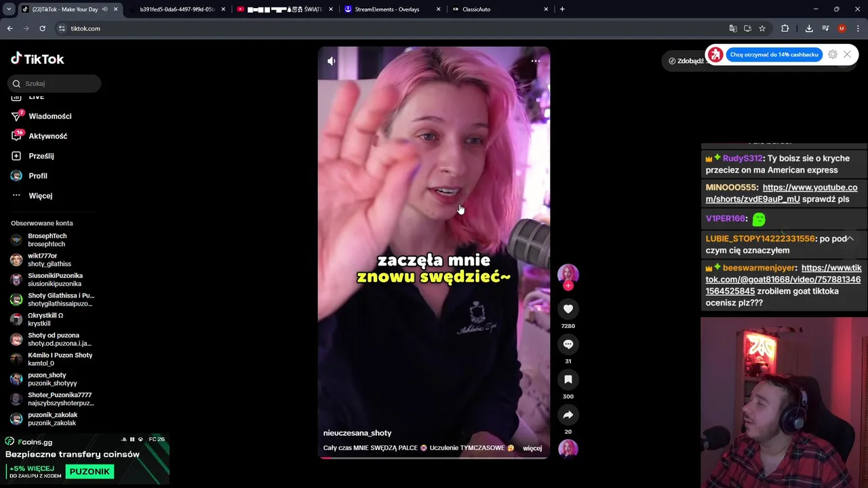Open the browser downloads icon

tap(809, 28)
